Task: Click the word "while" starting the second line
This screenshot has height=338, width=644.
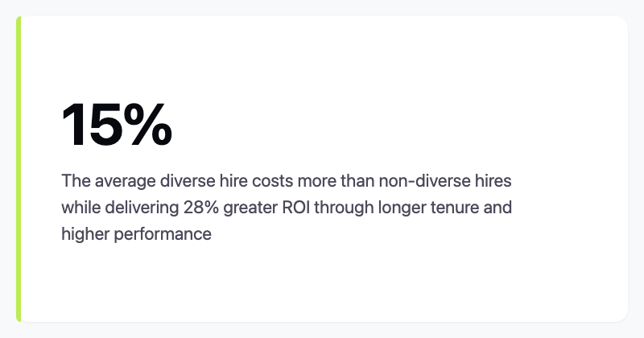Action: tap(79, 208)
